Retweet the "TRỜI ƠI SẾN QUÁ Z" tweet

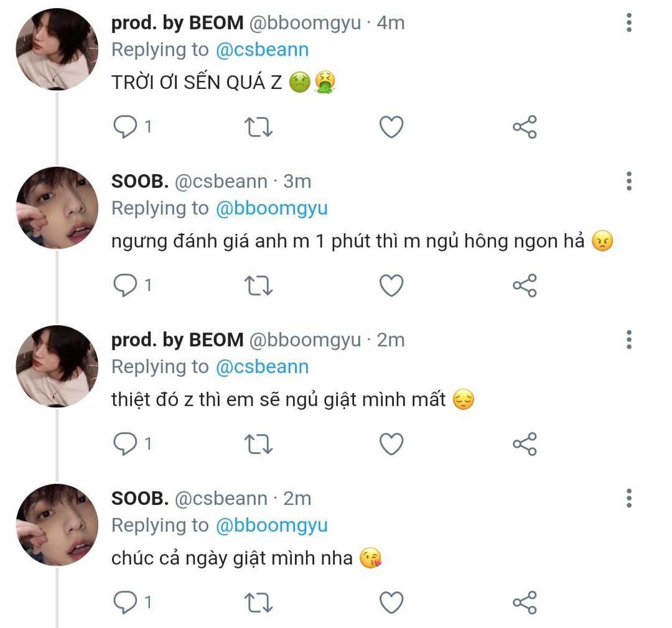[258, 127]
